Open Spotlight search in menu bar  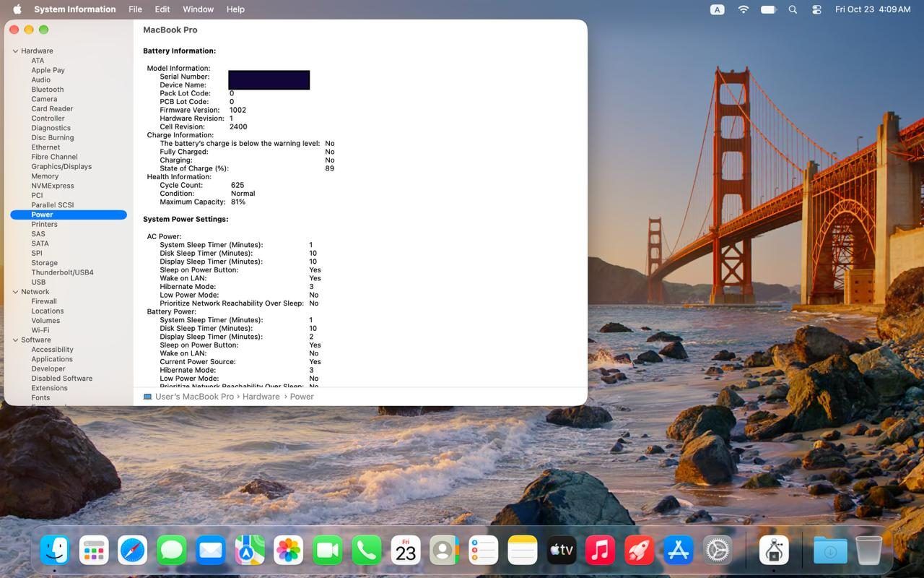[793, 9]
